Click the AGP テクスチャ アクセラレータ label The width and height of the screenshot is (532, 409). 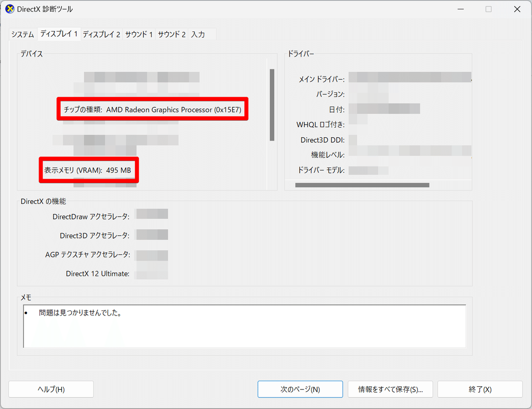coord(88,254)
